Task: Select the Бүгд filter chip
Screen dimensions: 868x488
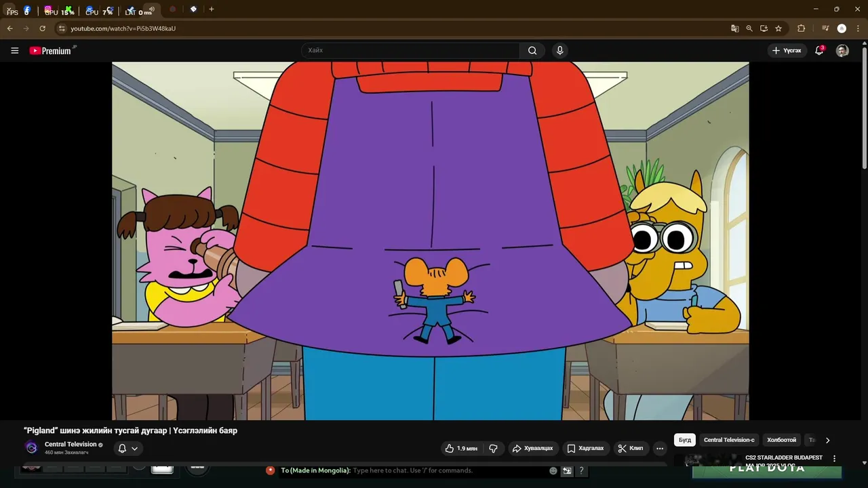Action: [685, 440]
